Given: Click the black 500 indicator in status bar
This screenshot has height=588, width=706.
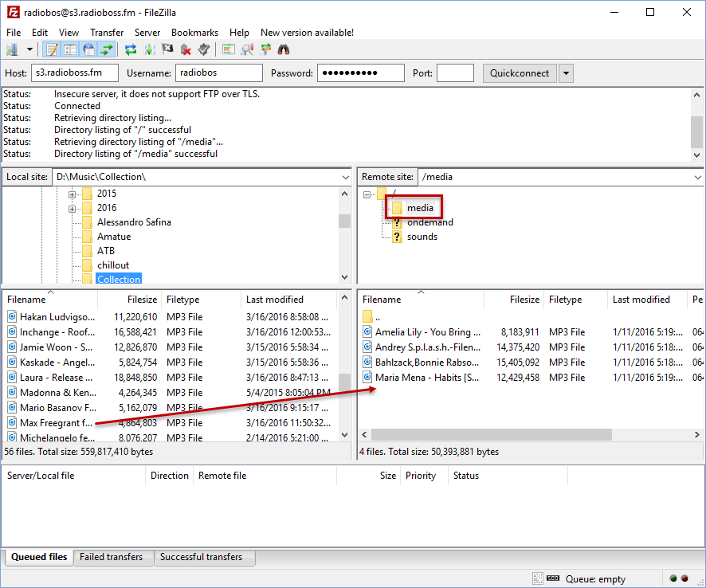Looking at the screenshot, I should [553, 578].
